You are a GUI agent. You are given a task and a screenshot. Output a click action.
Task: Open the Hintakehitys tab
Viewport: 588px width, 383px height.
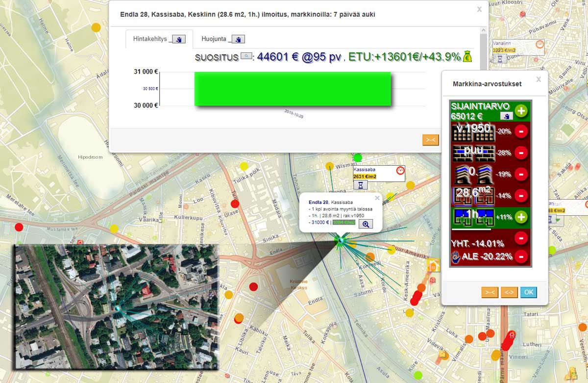click(159, 39)
